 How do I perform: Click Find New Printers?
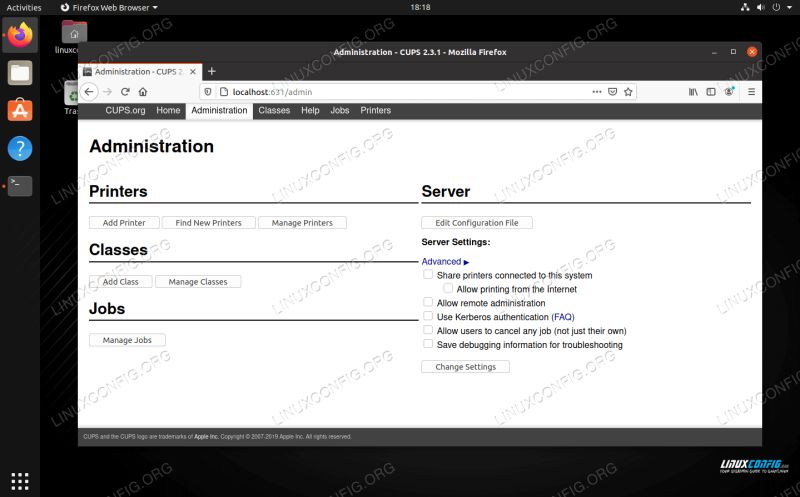209,223
